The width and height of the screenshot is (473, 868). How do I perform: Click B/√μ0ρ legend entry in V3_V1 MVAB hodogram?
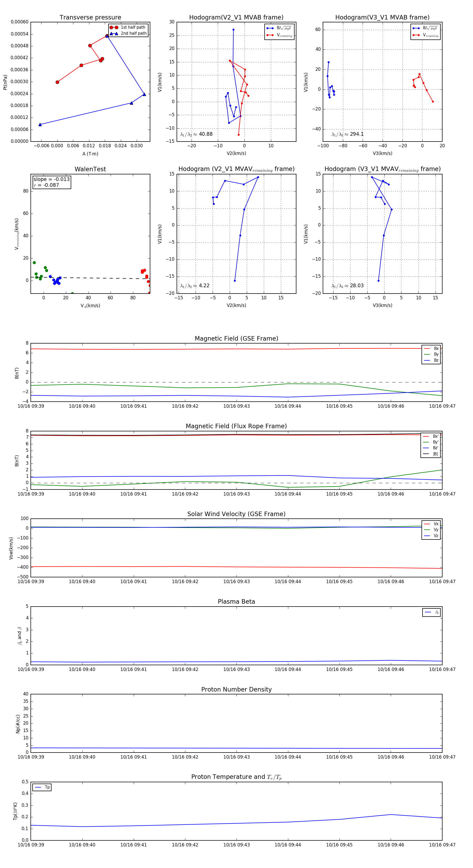[425, 28]
